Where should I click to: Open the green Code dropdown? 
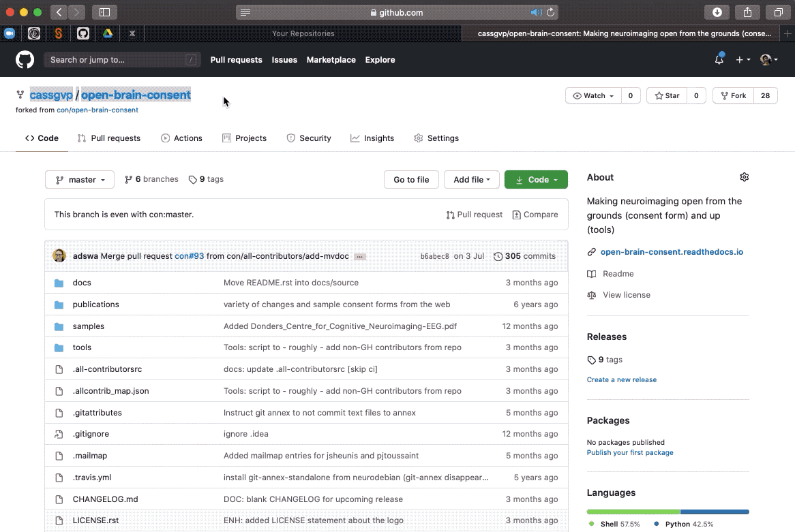(536, 179)
